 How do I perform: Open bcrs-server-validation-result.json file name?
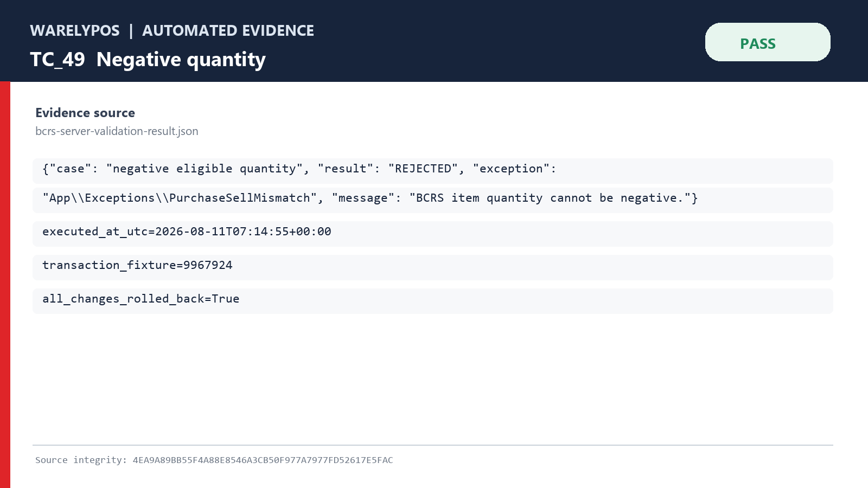point(117,131)
